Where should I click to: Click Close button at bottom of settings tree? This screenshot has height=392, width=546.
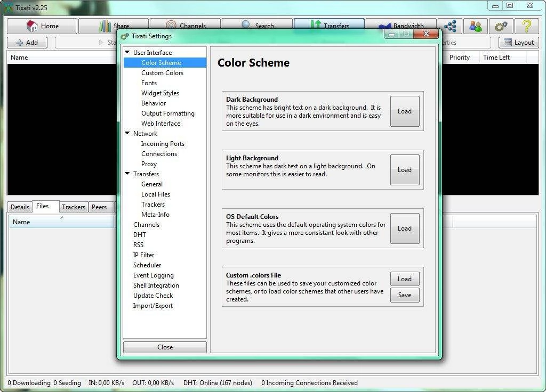[x=165, y=347]
